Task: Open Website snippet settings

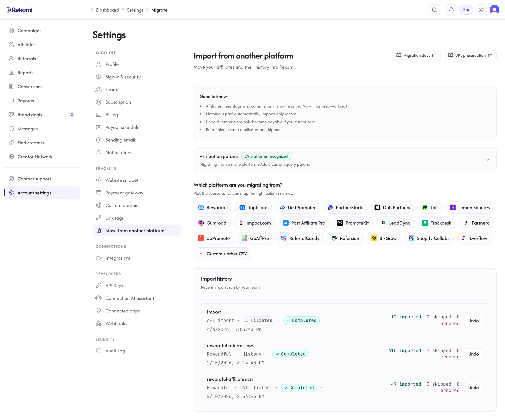Action: [x=137, y=180]
